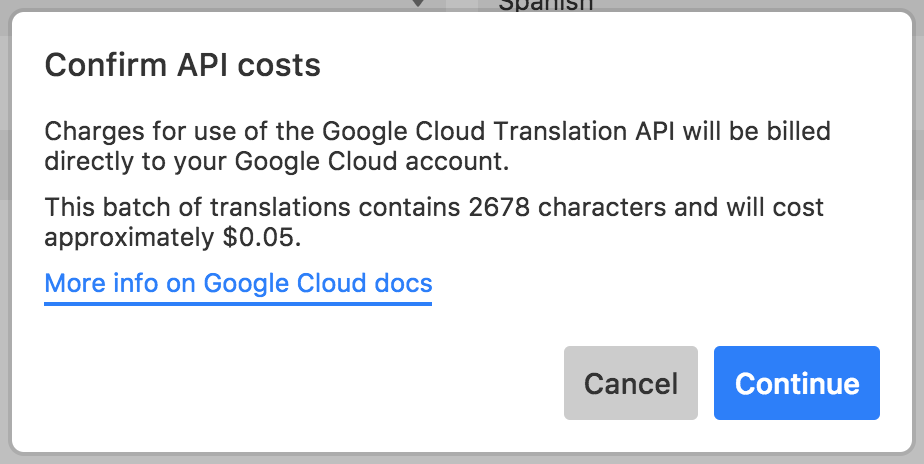The height and width of the screenshot is (464, 924).
Task: Click the word "costs" in the heading
Action: pyautogui.click(x=279, y=65)
